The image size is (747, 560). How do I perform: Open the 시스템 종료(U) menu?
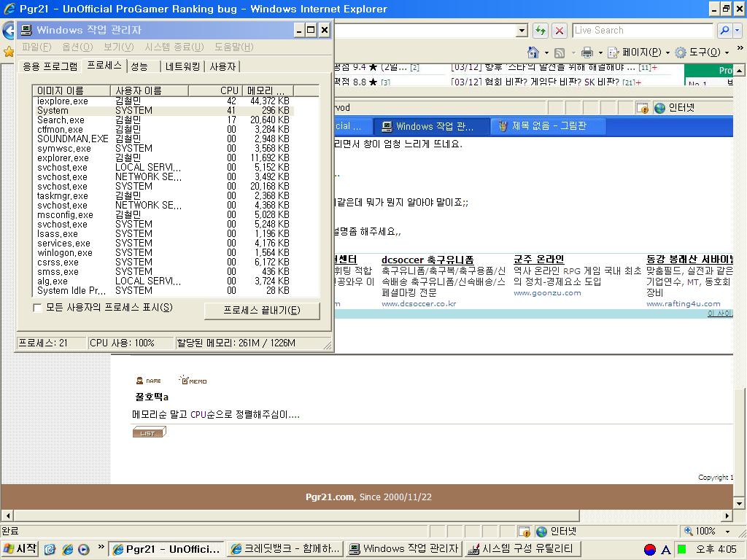click(174, 47)
